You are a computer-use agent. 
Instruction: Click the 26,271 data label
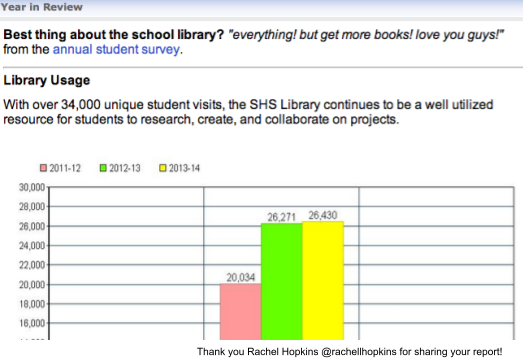click(282, 217)
